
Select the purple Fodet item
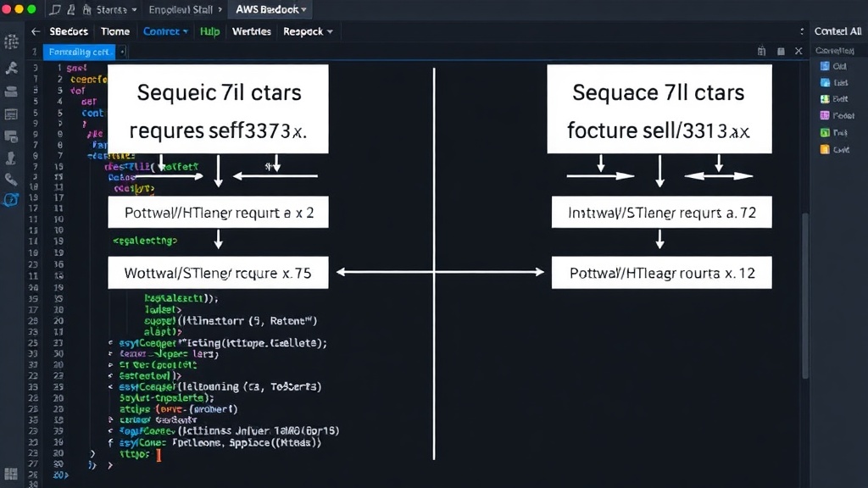(x=837, y=115)
